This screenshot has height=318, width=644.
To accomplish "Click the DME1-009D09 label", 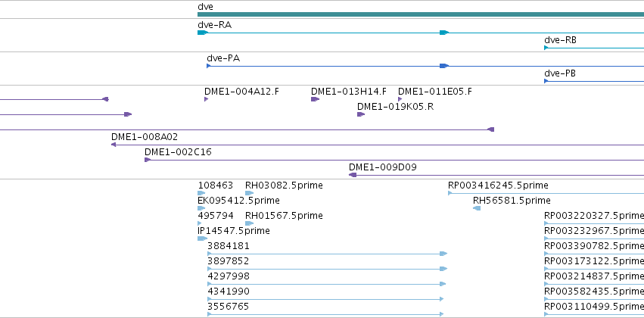I will click(382, 167).
